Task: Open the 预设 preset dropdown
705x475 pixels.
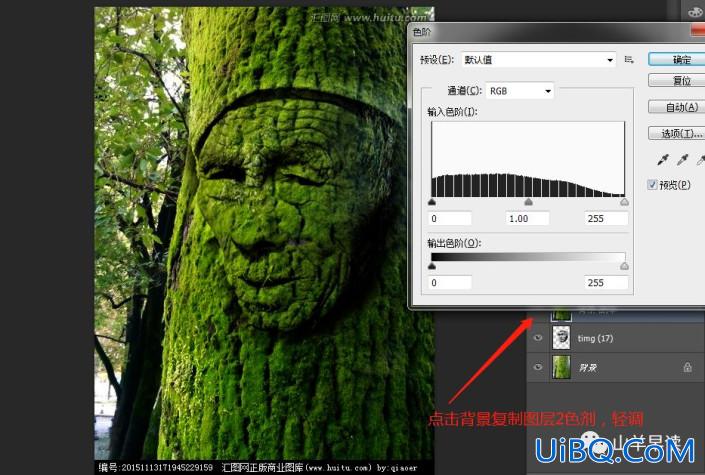Action: pyautogui.click(x=538, y=60)
